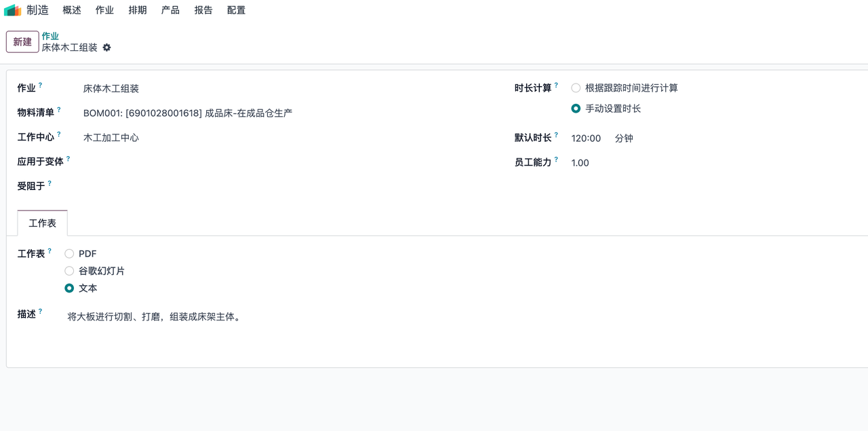
Task: Choose 文本 worksheet type
Action: tap(69, 288)
